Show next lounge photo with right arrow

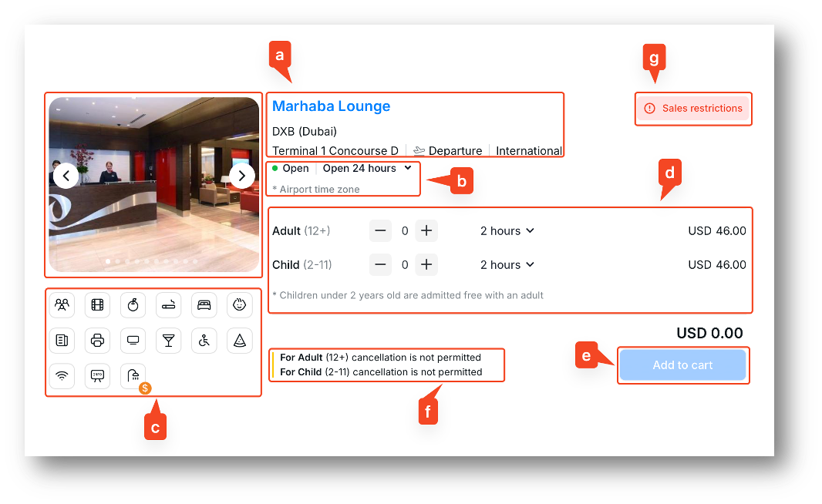pos(242,176)
